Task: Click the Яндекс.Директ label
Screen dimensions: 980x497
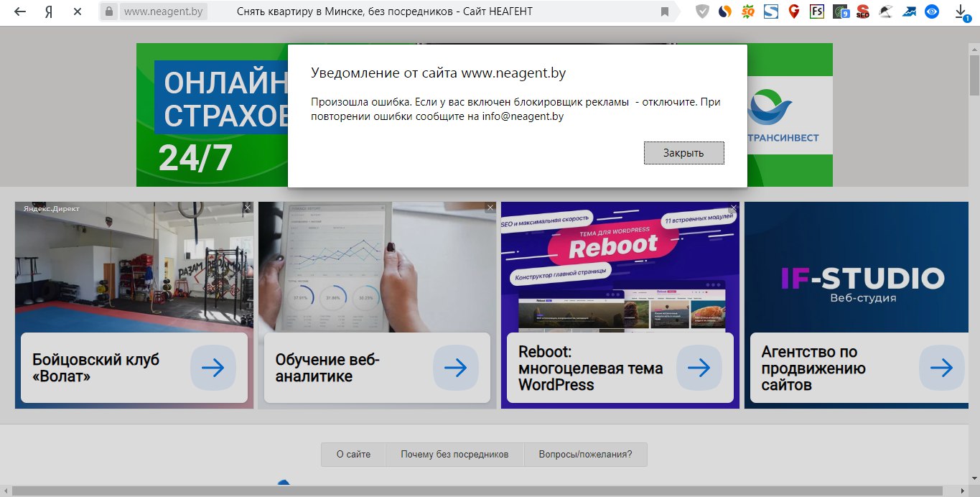Action: 51,208
